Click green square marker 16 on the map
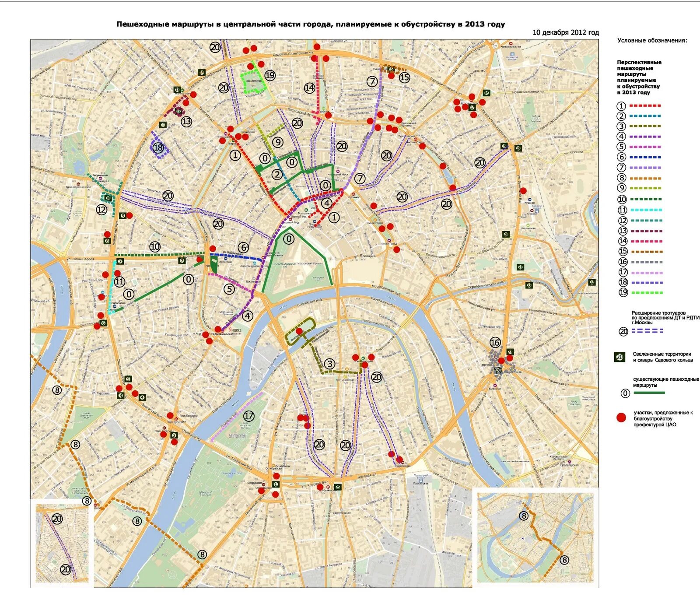 tap(486, 93)
